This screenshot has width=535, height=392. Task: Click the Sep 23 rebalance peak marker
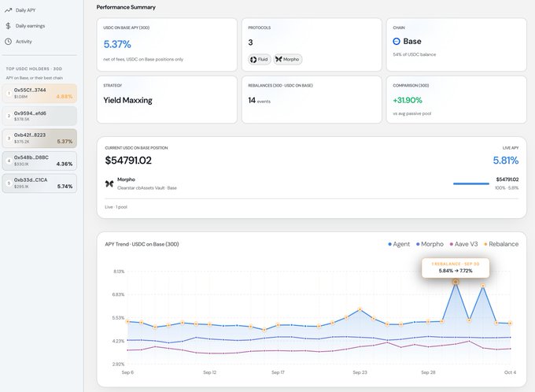(x=360, y=309)
